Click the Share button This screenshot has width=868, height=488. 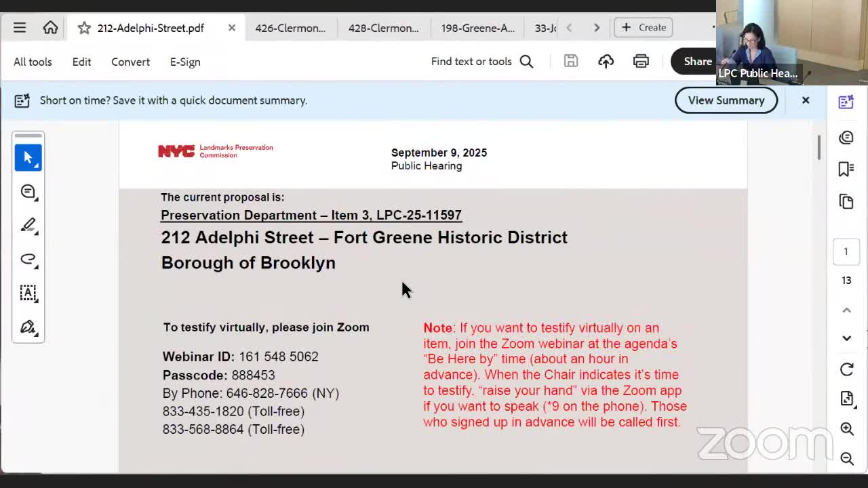[x=694, y=62]
